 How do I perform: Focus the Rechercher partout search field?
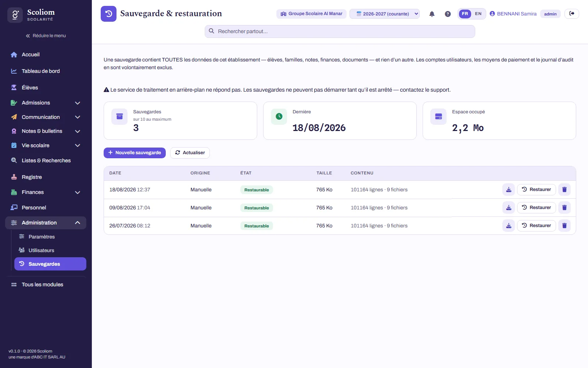pos(340,31)
